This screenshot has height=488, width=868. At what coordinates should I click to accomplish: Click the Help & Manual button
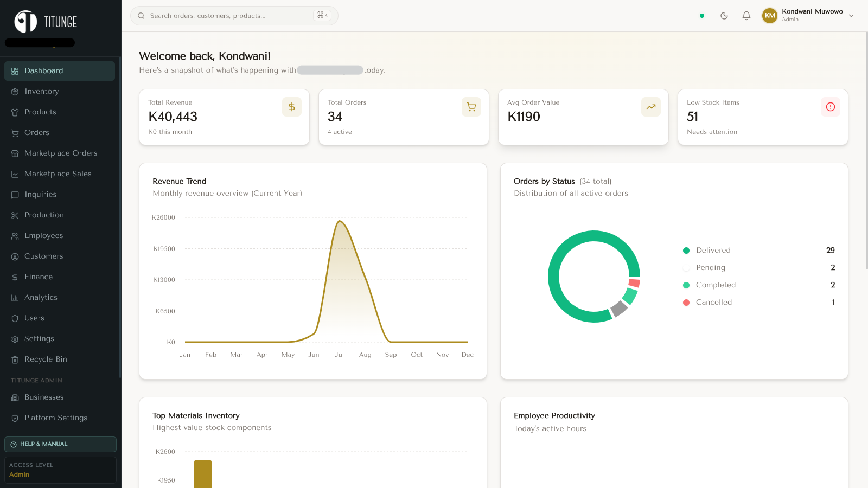pos(60,444)
